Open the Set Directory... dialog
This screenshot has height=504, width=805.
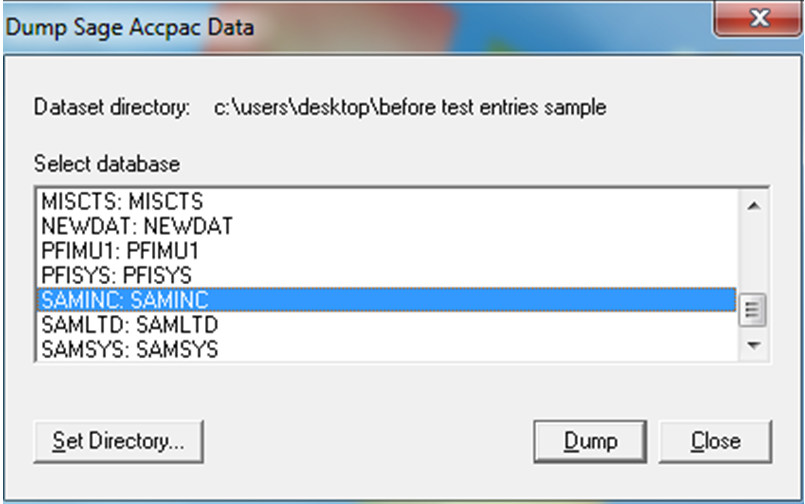[119, 441]
